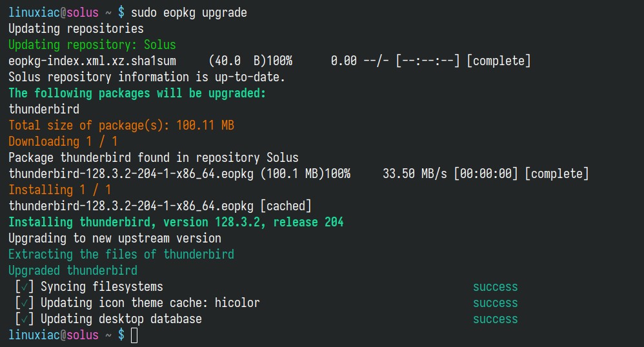Click 'The following packages will be upgraded' heading
This screenshot has height=347, width=644.
(x=137, y=94)
